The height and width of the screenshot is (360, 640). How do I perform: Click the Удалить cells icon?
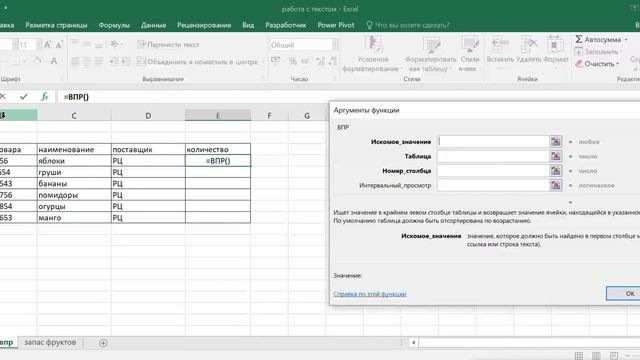tap(529, 44)
